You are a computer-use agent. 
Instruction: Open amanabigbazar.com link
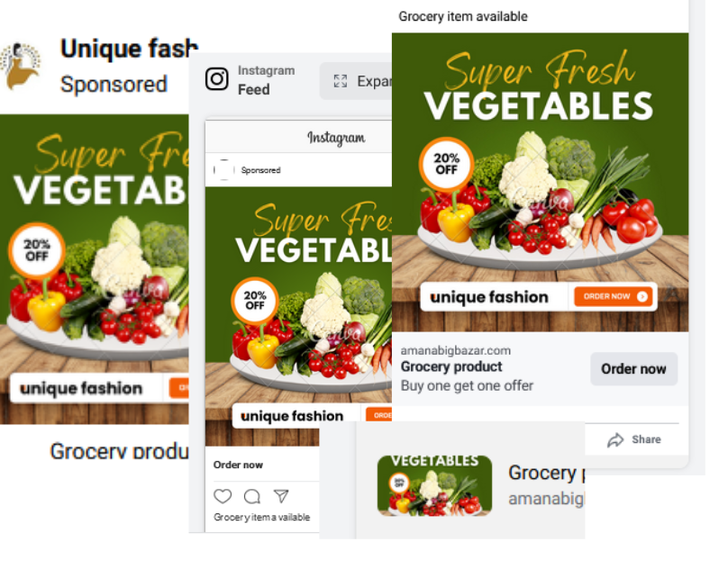coord(456,350)
